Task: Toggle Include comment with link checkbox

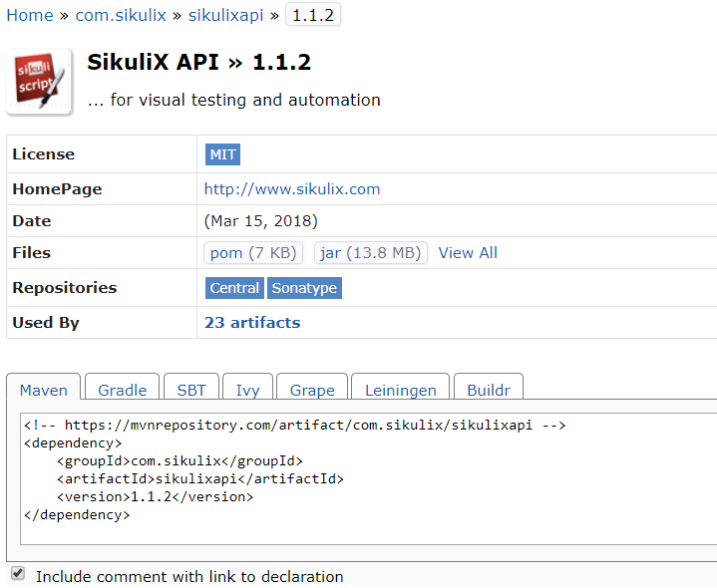Action: click(18, 573)
